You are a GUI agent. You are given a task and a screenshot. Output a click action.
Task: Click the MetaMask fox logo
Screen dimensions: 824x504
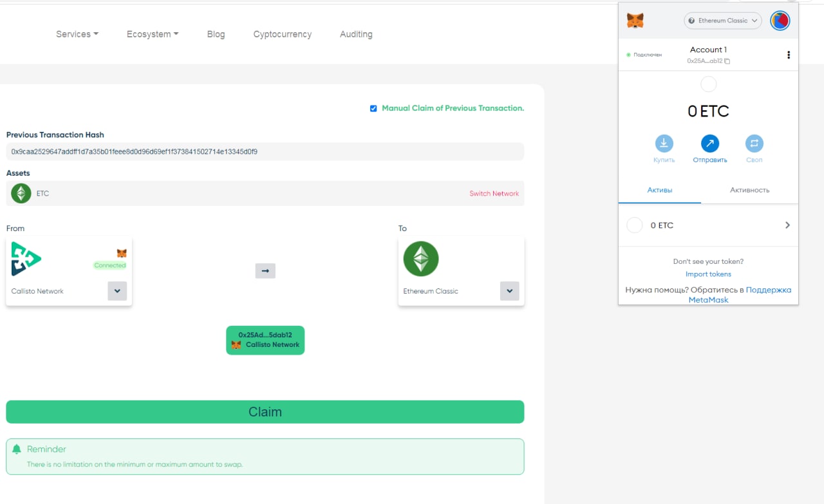pos(635,21)
